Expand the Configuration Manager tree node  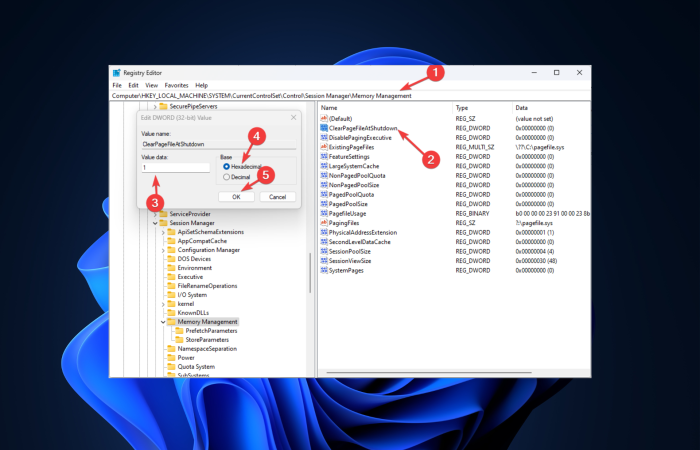tap(163, 250)
